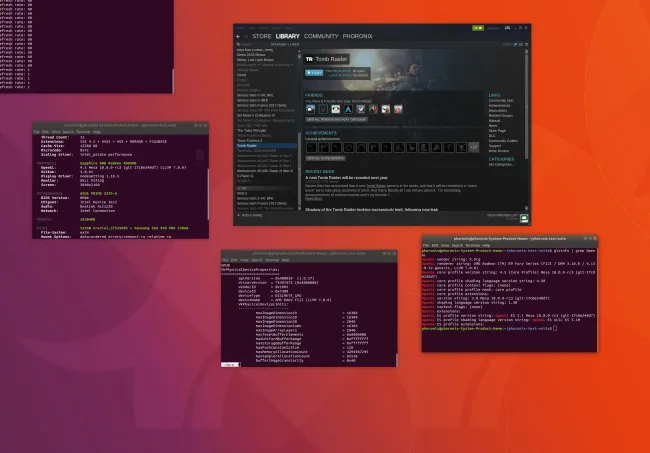
Task: Open the PHORONIX profile tab
Action: coord(357,36)
